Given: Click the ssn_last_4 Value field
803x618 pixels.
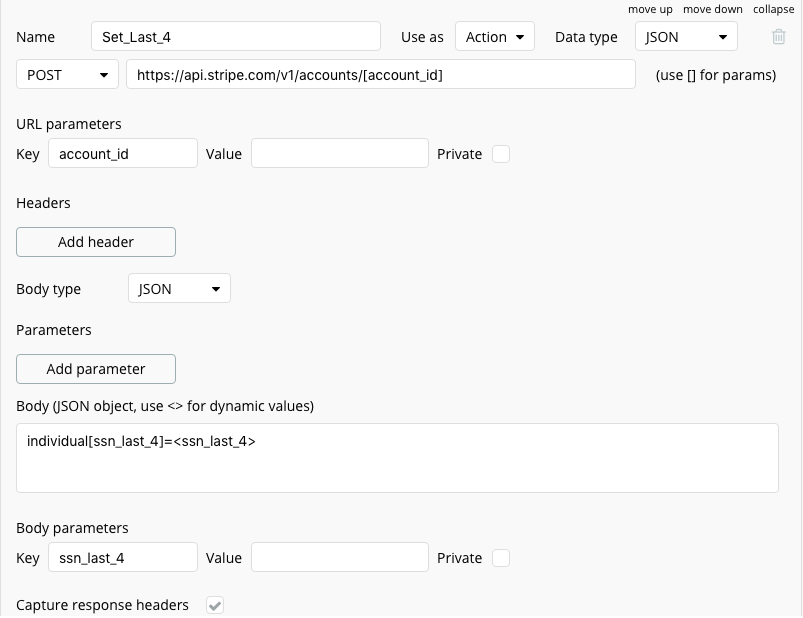Looking at the screenshot, I should [x=340, y=558].
